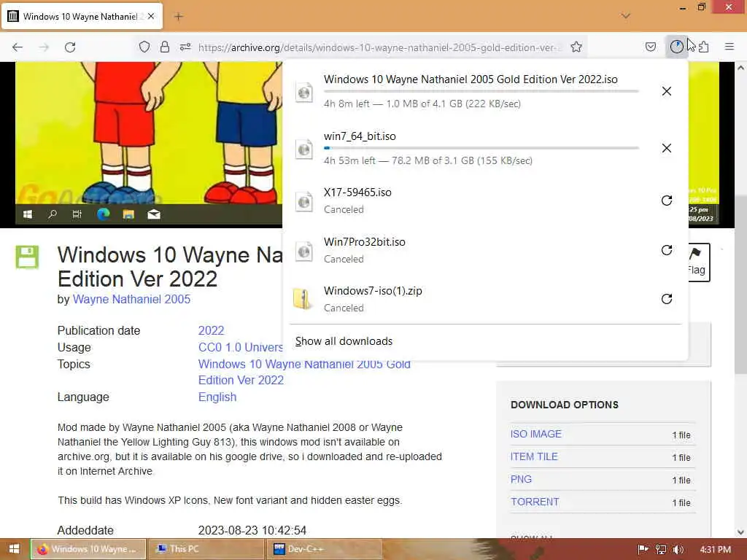Click the page vertical scrollbar
Image resolution: width=747 pixels, height=560 pixels.
click(x=740, y=286)
